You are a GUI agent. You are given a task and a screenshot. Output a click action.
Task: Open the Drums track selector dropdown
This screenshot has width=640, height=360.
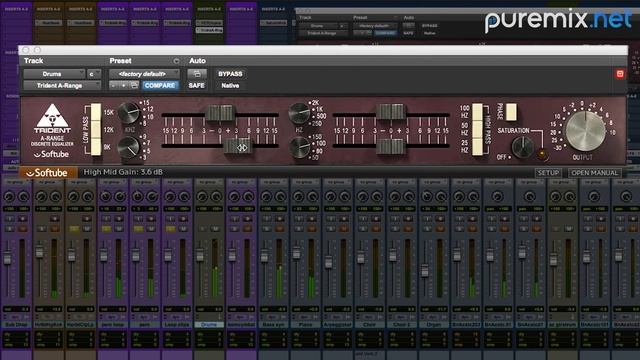[54, 74]
